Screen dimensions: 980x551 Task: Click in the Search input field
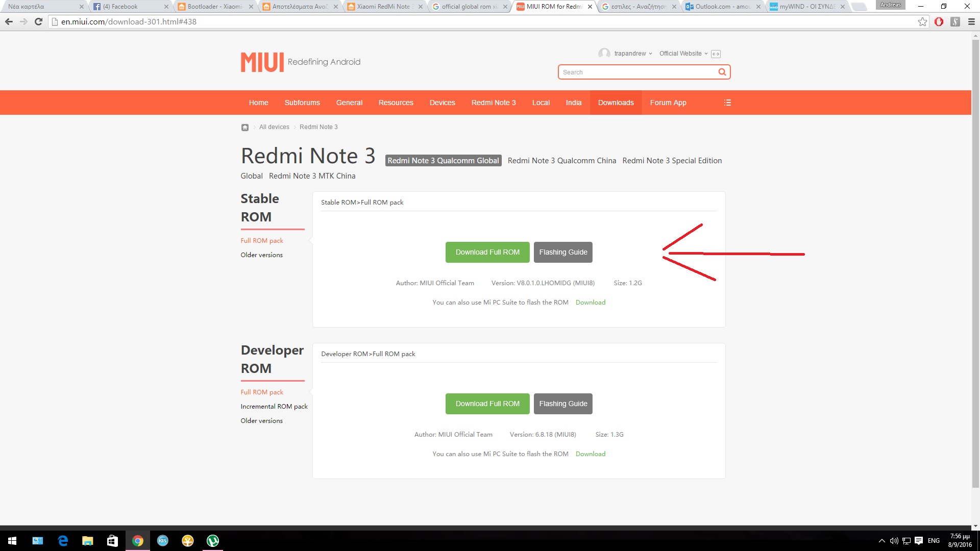638,72
